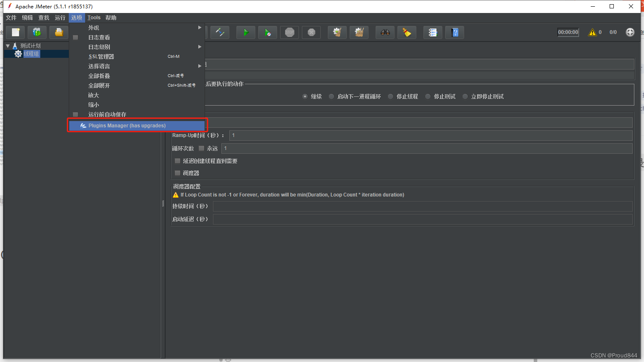Image resolution: width=644 pixels, height=362 pixels.
Task: Expand the 外观 submenu
Action: [x=137, y=28]
